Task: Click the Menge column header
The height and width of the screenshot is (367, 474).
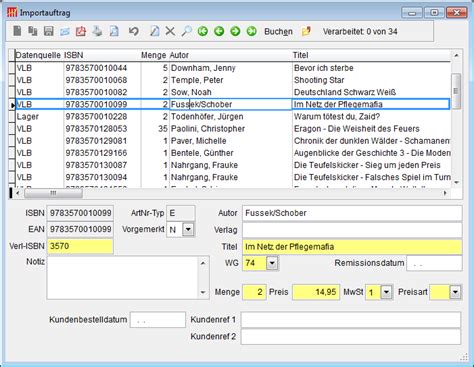Action: [x=153, y=55]
